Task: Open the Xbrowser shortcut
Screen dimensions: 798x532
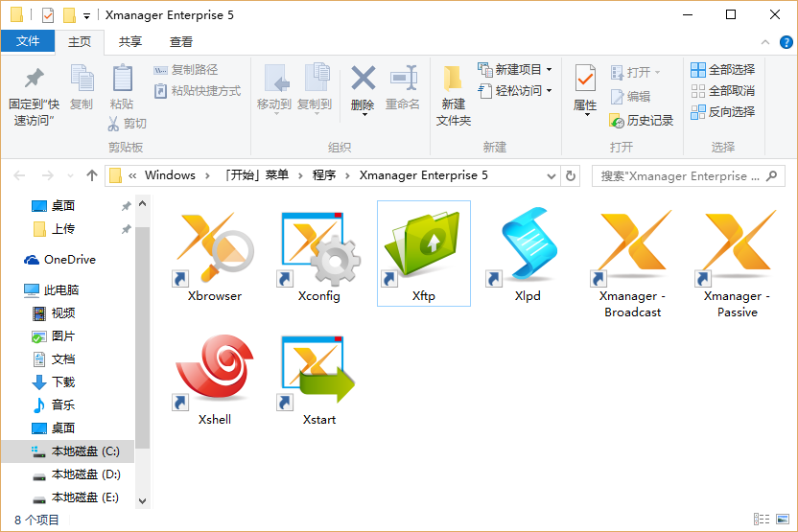Action: (x=215, y=247)
